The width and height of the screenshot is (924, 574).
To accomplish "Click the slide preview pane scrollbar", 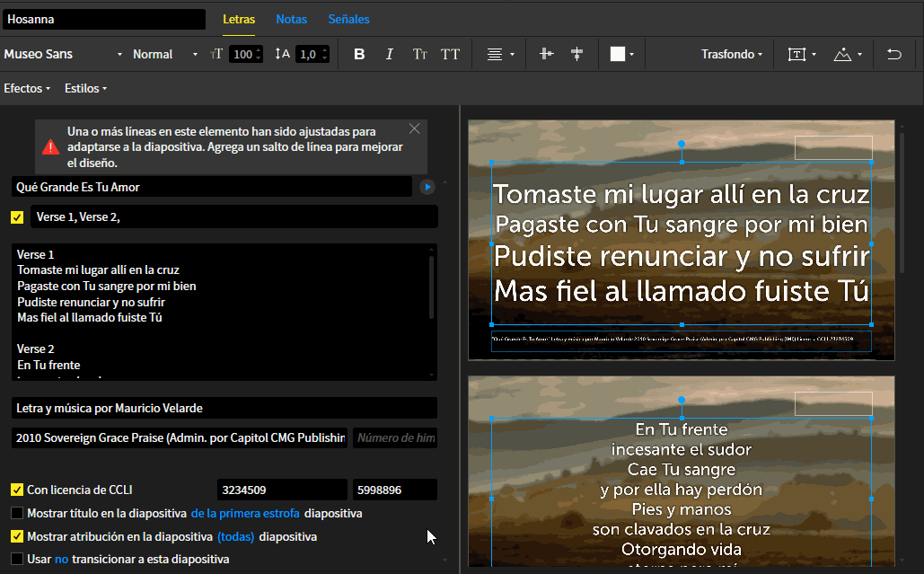I will [x=902, y=203].
